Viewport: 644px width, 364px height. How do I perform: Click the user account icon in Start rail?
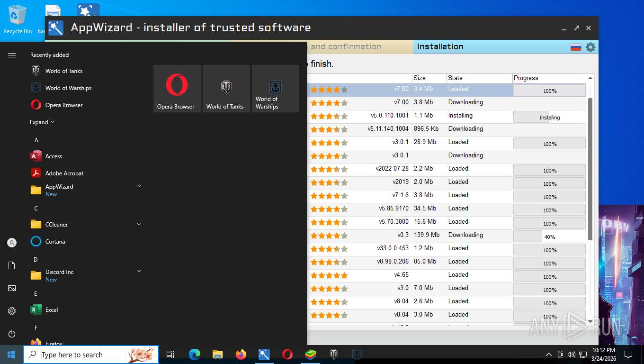pyautogui.click(x=12, y=243)
